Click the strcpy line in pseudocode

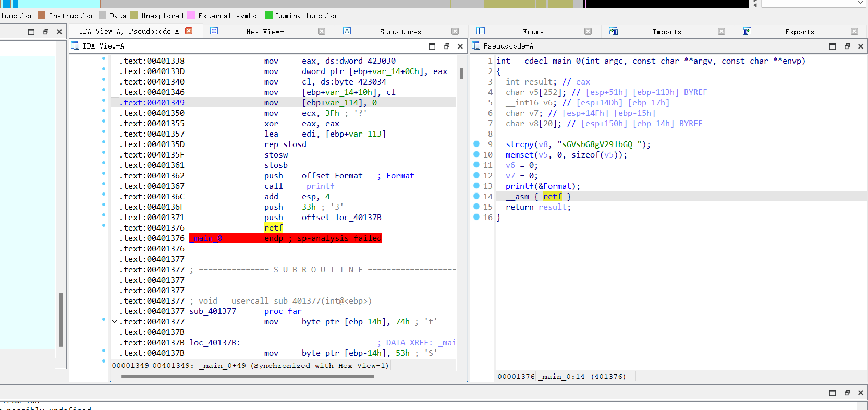click(578, 144)
